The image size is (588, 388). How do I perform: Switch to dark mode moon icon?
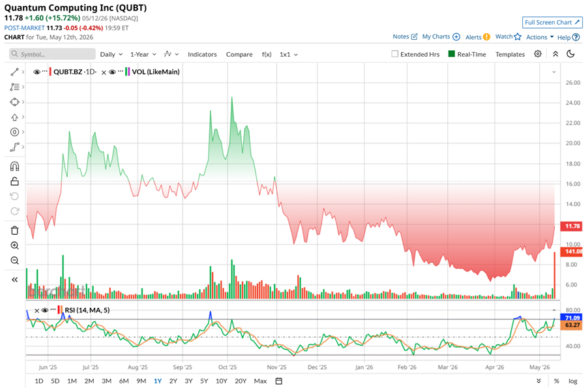[571, 54]
